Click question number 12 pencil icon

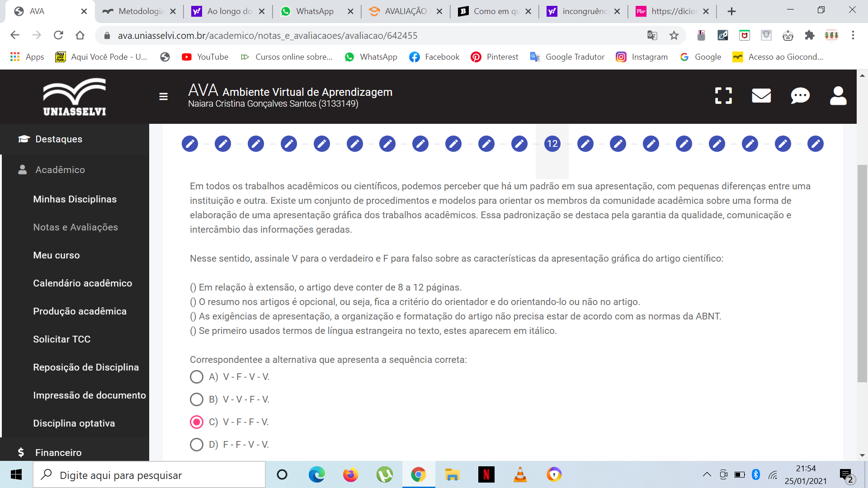(552, 144)
